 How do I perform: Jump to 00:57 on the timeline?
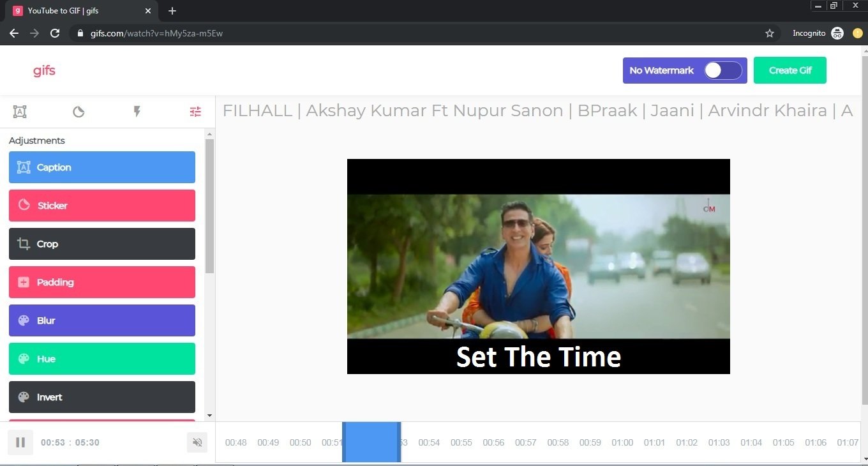(x=525, y=442)
